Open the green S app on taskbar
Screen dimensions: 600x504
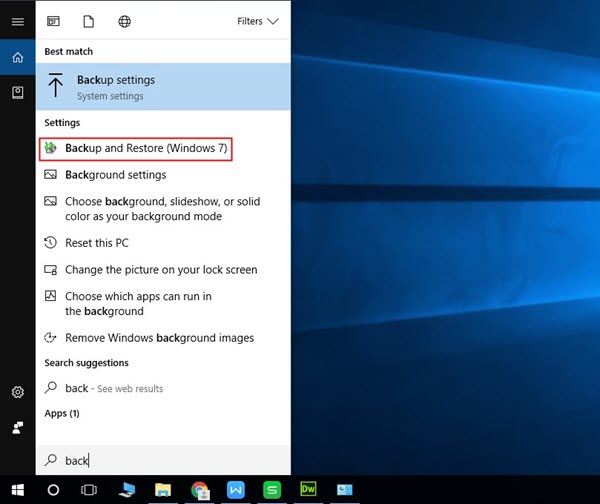(272, 490)
